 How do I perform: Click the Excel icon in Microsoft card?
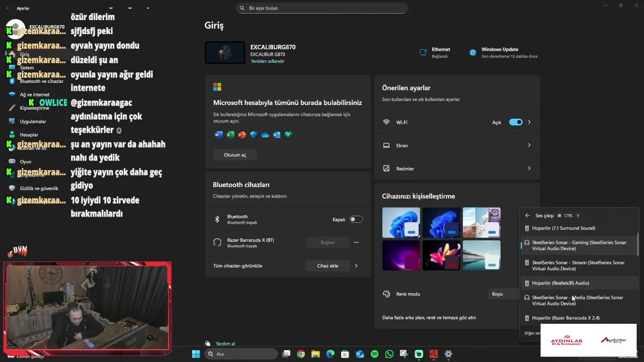tap(230, 135)
